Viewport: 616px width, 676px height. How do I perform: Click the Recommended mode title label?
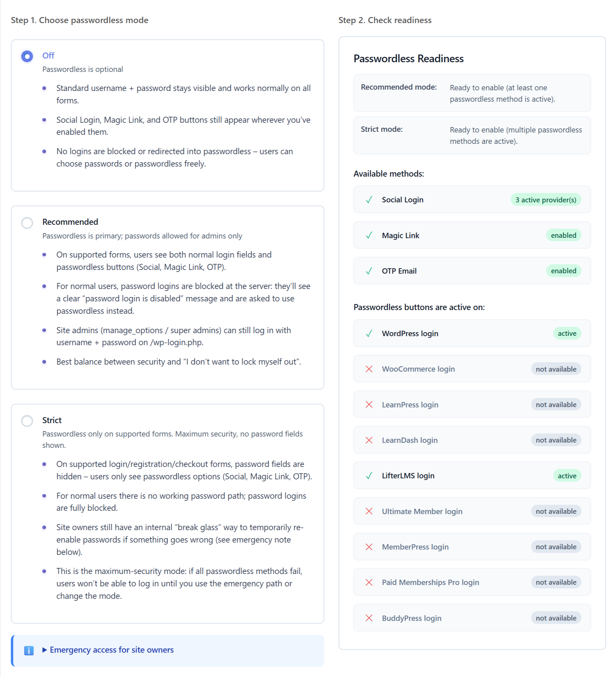pyautogui.click(x=70, y=222)
